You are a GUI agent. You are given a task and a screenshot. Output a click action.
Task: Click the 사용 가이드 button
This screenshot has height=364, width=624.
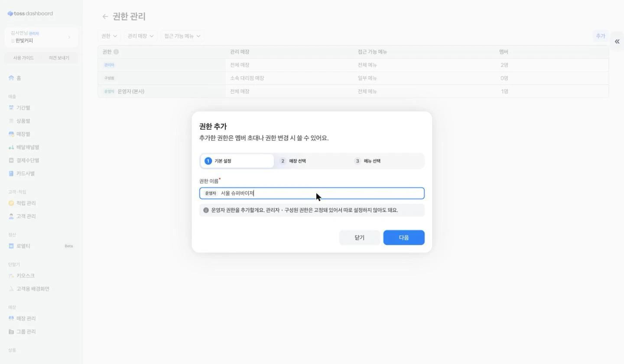coord(23,58)
